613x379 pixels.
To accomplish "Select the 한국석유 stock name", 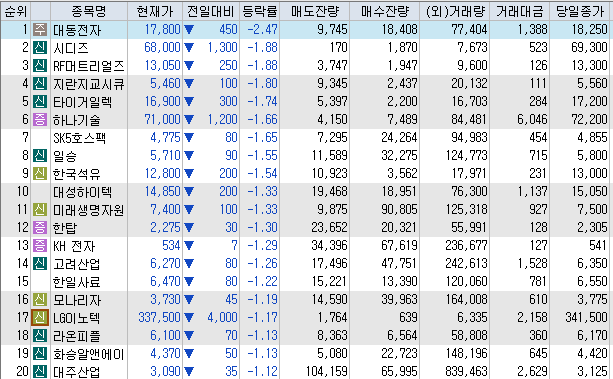I will tap(77, 174).
